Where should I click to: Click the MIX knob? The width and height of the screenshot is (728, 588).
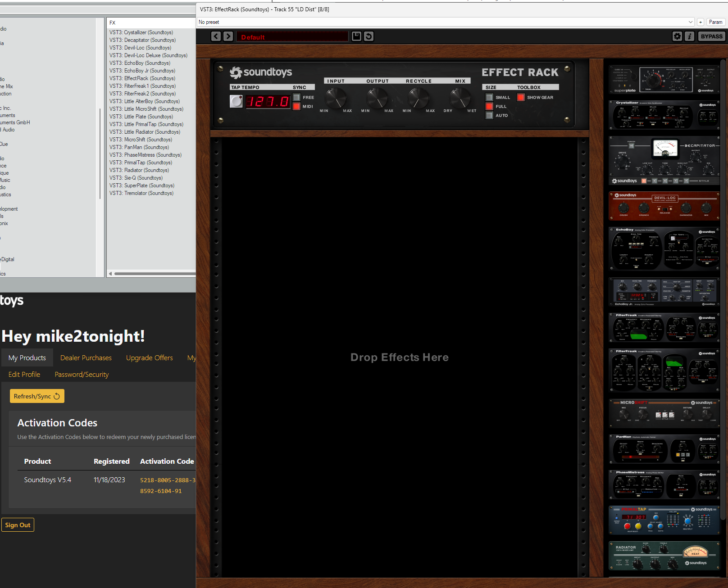(x=460, y=98)
